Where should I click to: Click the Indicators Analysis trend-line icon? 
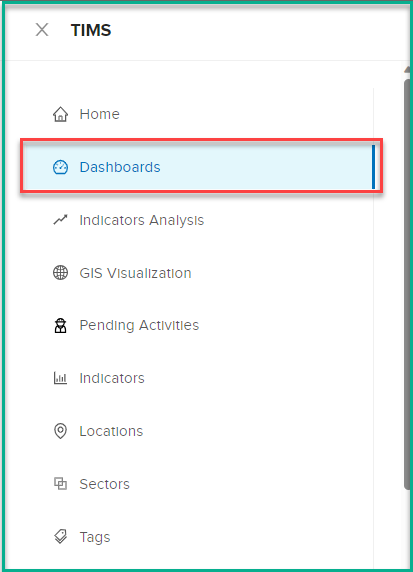click(x=60, y=220)
